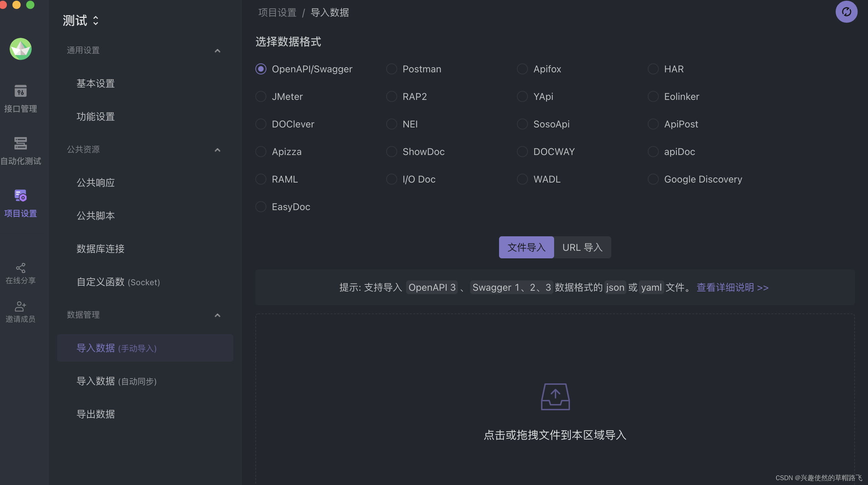Click the 邀请成员 add-member icon
This screenshot has height=485, width=868.
click(x=21, y=306)
